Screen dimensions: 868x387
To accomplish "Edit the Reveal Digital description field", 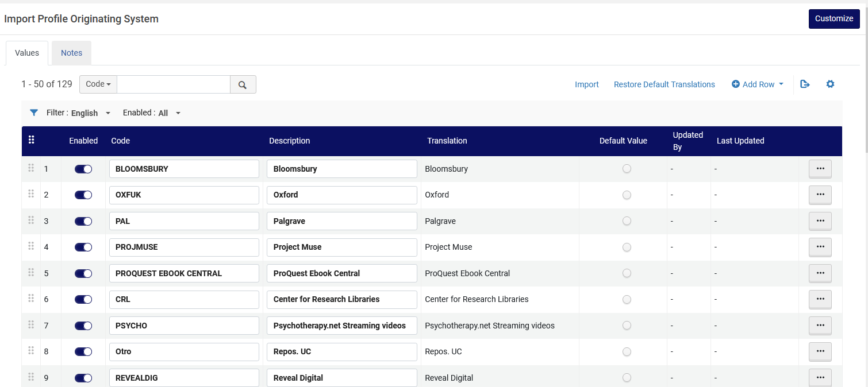I will coord(342,378).
